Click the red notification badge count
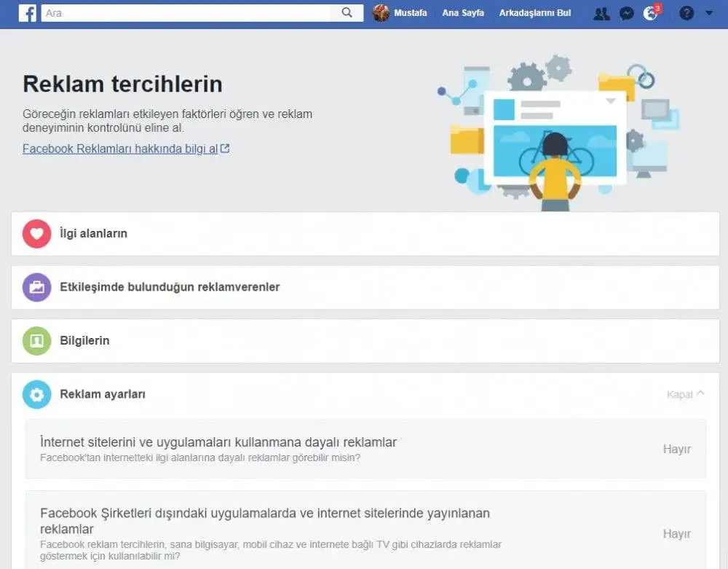This screenshot has width=728, height=569. pos(657,8)
